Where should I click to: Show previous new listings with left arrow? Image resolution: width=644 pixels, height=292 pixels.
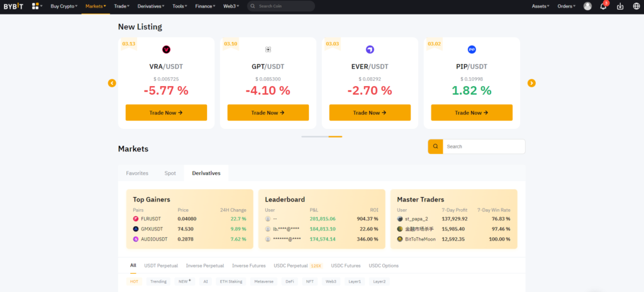(x=112, y=83)
